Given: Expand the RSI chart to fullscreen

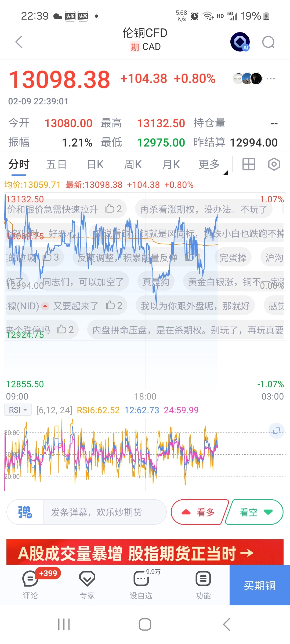Looking at the screenshot, I should click(x=277, y=431).
